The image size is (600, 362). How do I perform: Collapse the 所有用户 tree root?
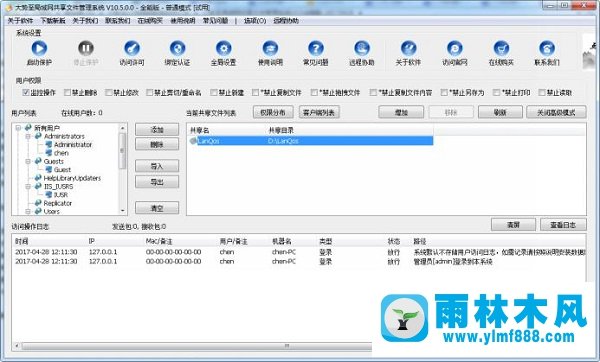pyautogui.click(x=18, y=128)
